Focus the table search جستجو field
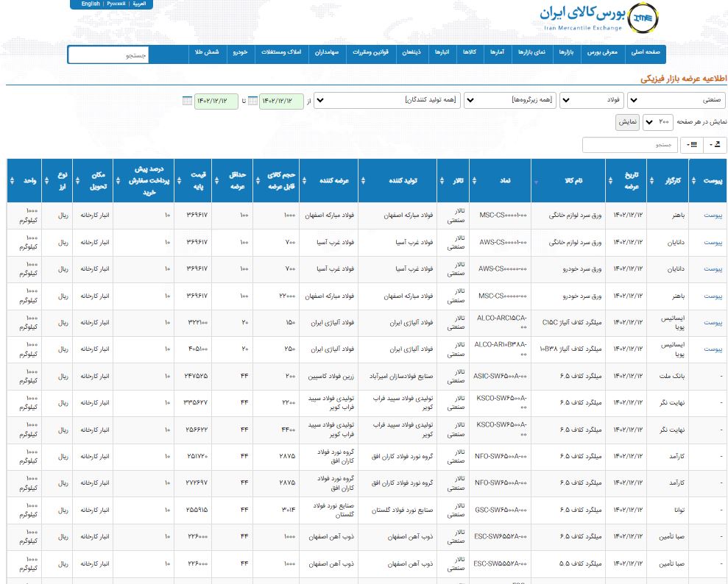 pos(630,145)
